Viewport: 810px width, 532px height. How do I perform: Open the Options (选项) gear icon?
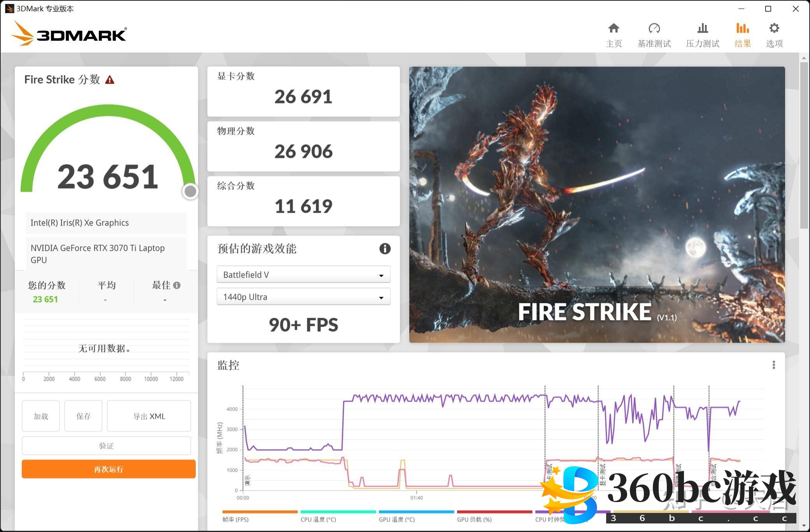pos(774,29)
